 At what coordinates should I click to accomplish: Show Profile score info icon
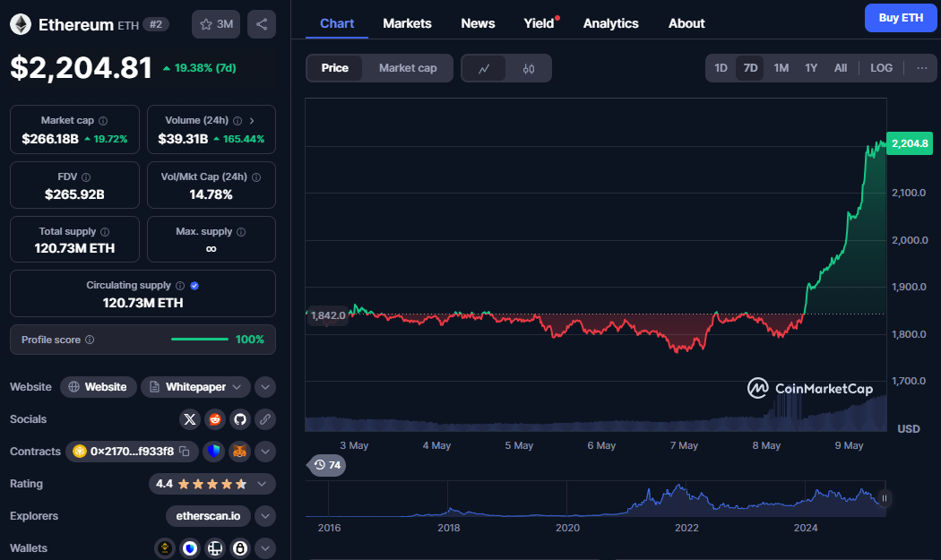click(90, 340)
